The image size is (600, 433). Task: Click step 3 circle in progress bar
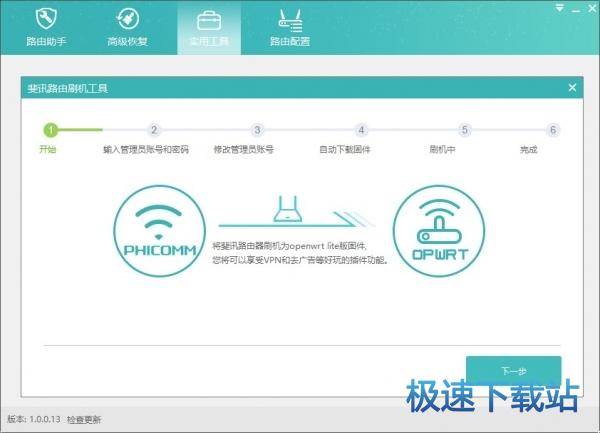(x=258, y=130)
